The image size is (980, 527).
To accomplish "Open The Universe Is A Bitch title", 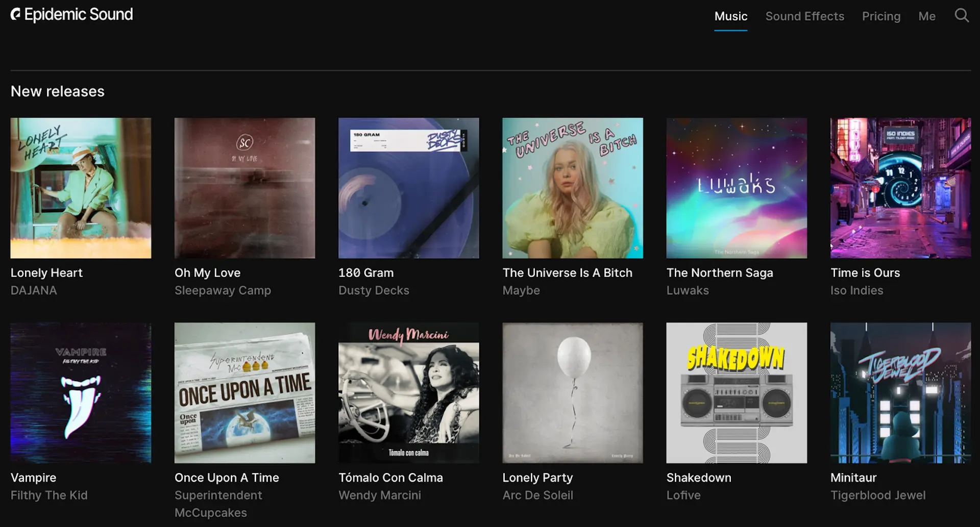I will (x=567, y=273).
